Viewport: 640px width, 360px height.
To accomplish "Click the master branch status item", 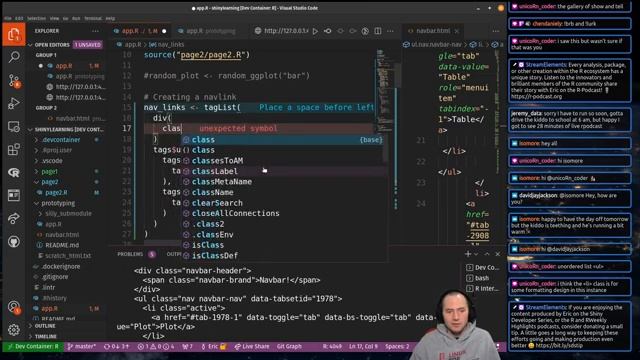I will [x=82, y=347].
